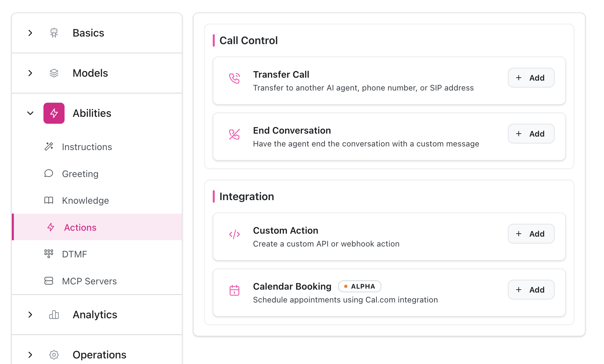Expand the Analytics section chevron

30,315
